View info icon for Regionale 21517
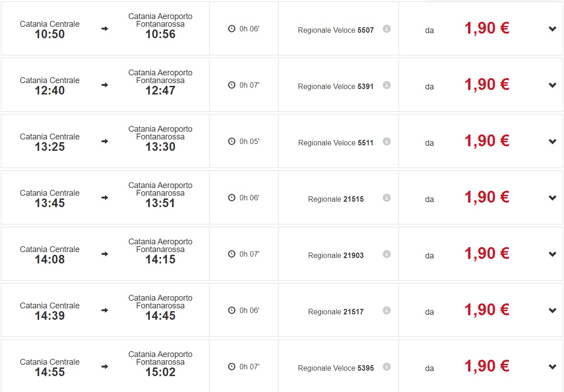 click(387, 310)
